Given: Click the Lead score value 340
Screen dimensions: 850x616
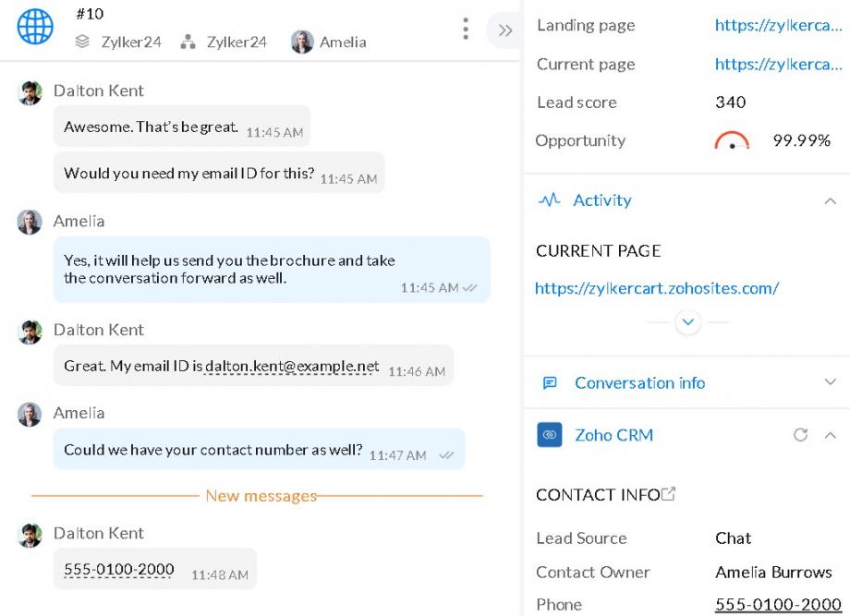Looking at the screenshot, I should (730, 103).
